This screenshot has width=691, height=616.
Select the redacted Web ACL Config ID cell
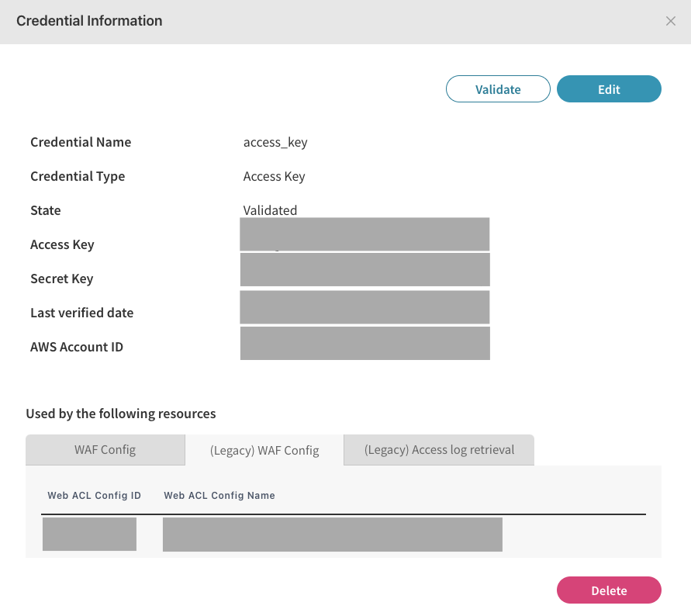pyautogui.click(x=89, y=535)
